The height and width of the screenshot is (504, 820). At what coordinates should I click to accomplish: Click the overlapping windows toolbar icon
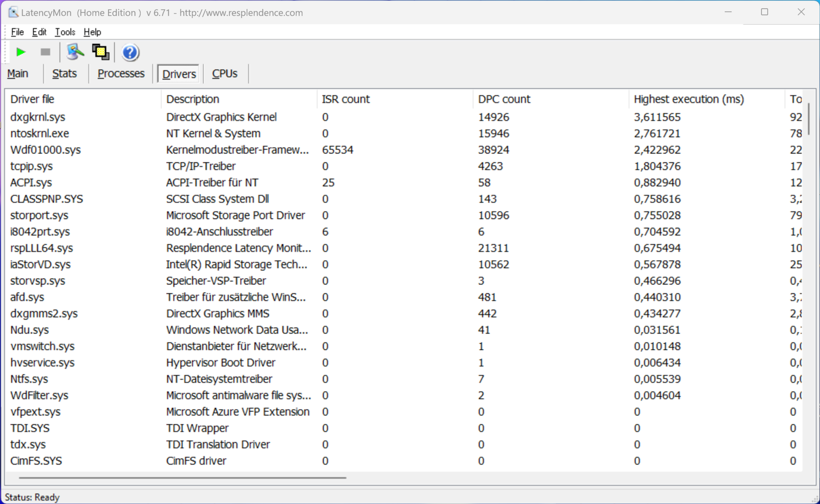pyautogui.click(x=100, y=52)
